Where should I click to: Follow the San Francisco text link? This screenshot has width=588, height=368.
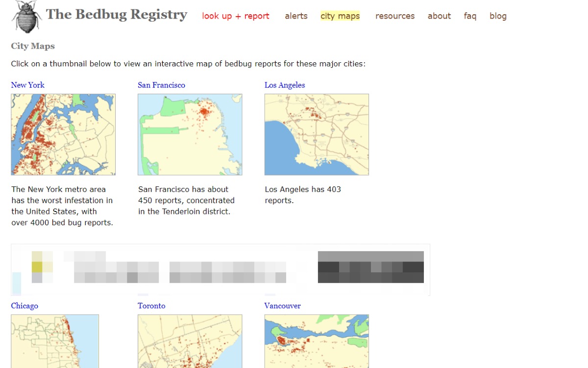pos(161,85)
